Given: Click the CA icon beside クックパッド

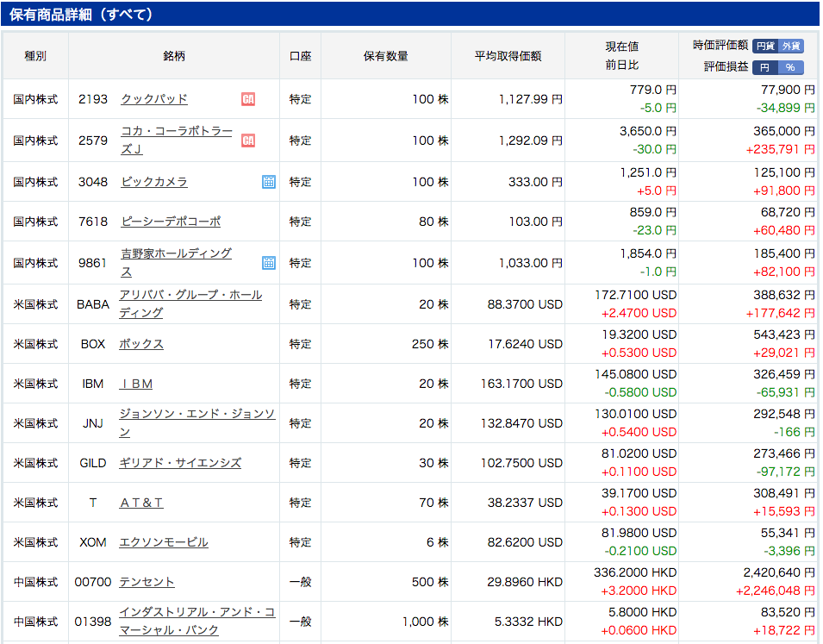Looking at the screenshot, I should (x=248, y=99).
